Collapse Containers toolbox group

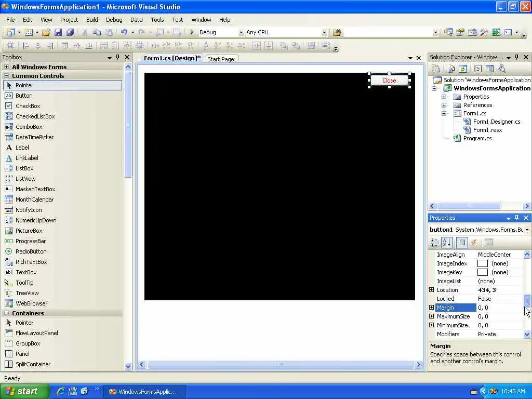(6, 313)
